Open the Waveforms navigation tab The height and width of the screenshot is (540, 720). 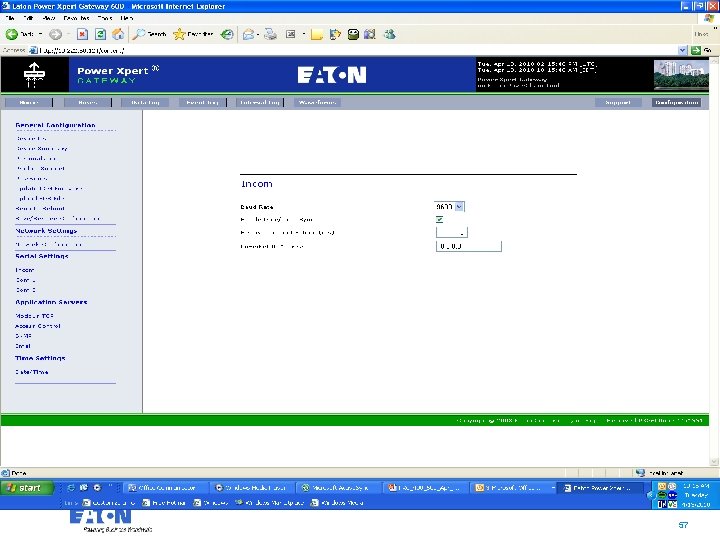[317, 102]
